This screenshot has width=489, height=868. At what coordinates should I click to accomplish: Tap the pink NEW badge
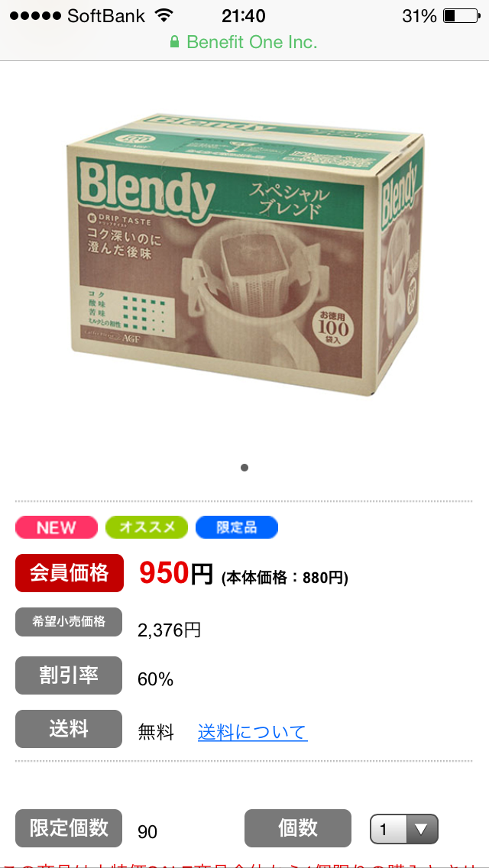tap(57, 527)
